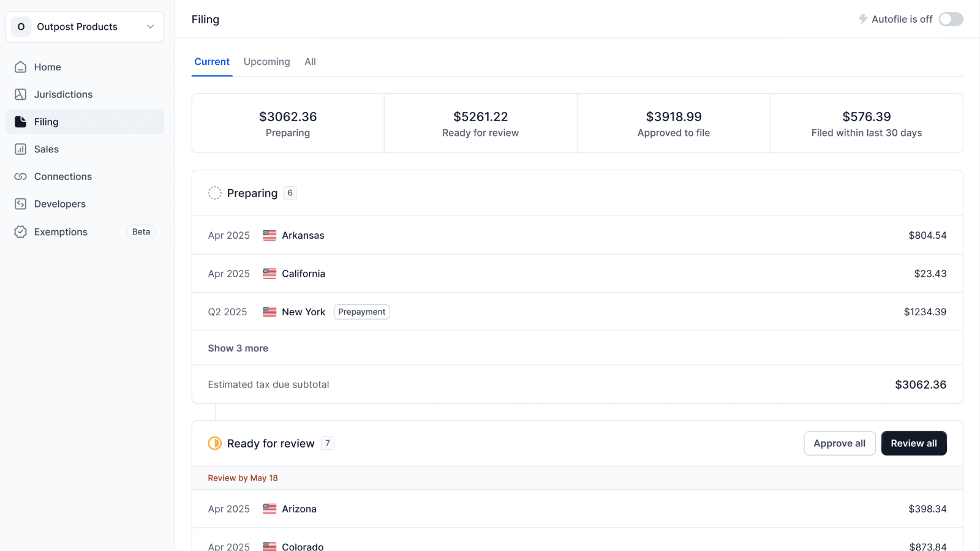Select the Home sidebar icon
Viewport: 980px width, 551px height.
(21, 67)
